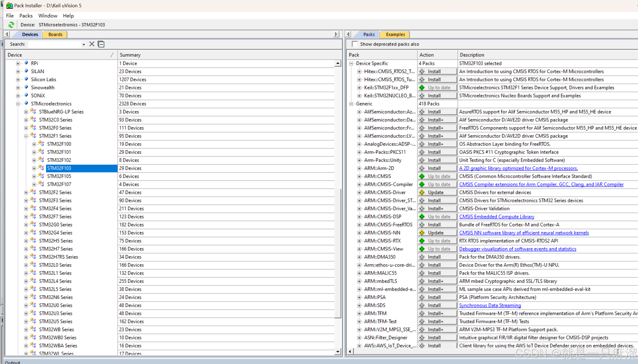This screenshot has width=638, height=364.
Task: Open the search history dropdown
Action: pyautogui.click(x=83, y=44)
